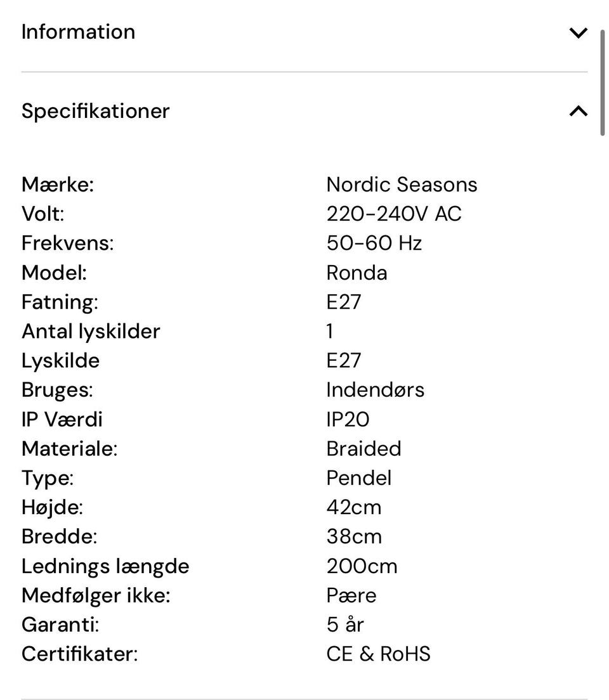Viewport: 609px width, 700px height.
Task: Click the Indendørs usage value
Action: 376,390
